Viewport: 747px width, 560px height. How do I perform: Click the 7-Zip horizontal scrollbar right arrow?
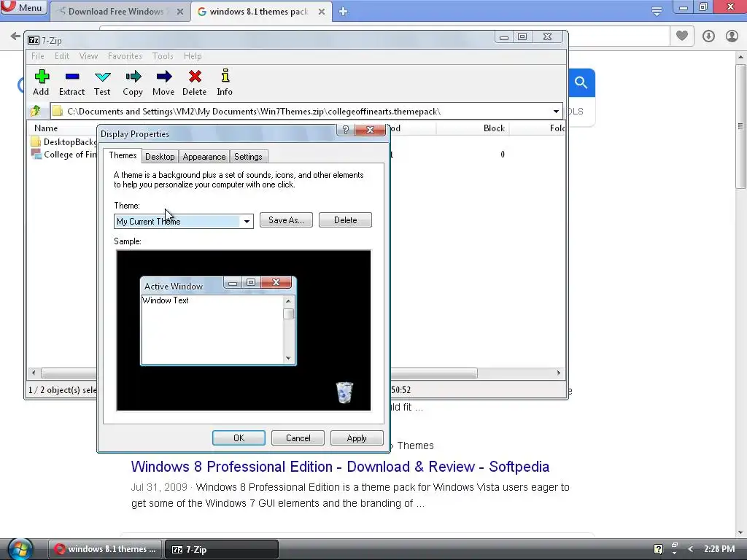click(559, 373)
